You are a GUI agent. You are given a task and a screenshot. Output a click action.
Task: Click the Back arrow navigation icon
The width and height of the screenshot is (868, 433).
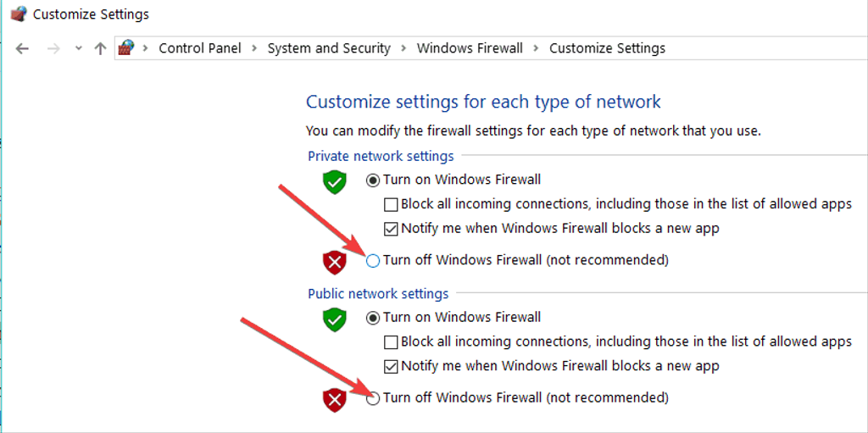22,49
